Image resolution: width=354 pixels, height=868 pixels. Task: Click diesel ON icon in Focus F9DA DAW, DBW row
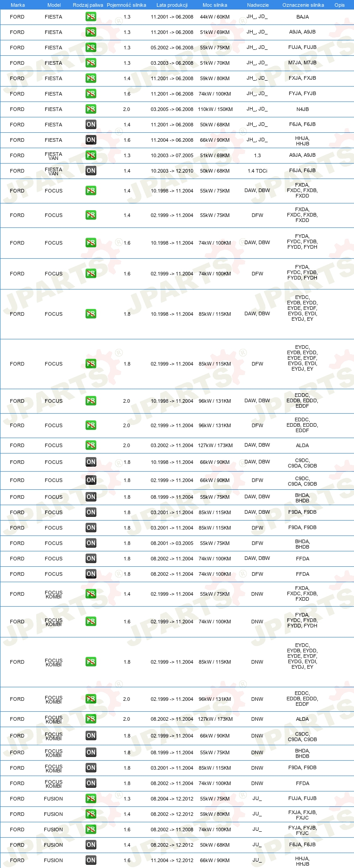point(91,512)
